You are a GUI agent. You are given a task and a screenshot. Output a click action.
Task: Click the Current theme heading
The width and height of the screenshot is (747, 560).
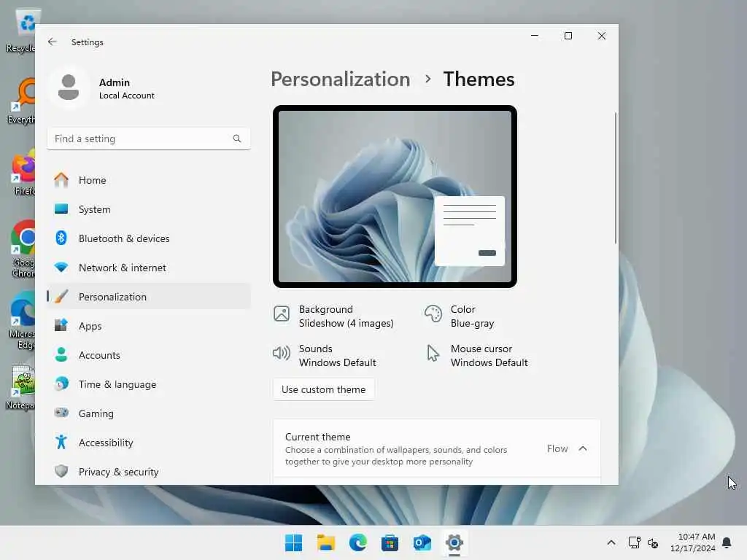point(318,437)
